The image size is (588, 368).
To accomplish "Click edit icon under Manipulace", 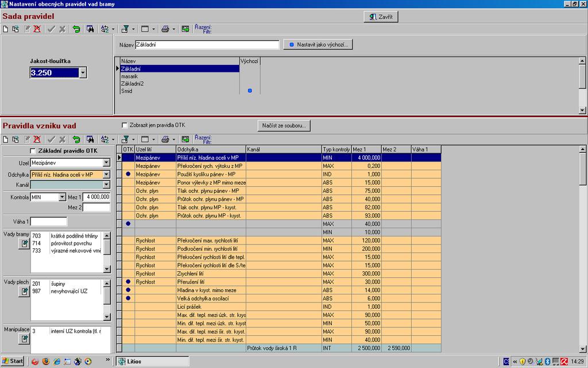I will (x=24, y=339).
